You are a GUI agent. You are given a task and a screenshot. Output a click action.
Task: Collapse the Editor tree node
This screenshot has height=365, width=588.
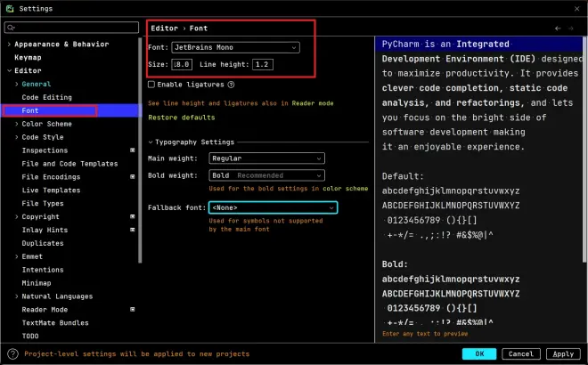9,70
